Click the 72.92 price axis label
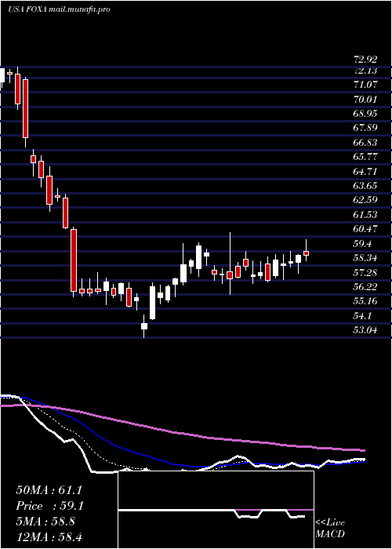The height and width of the screenshot is (549, 392). (365, 59)
